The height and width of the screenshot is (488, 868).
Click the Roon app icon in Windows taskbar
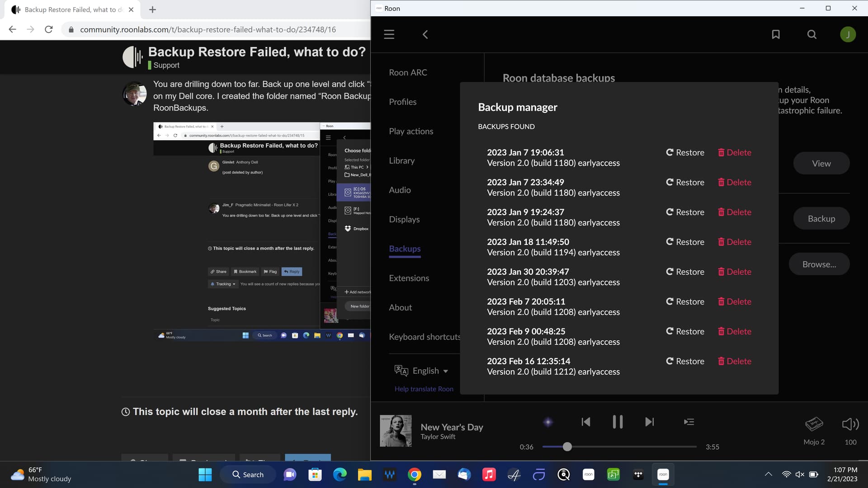coord(663,474)
